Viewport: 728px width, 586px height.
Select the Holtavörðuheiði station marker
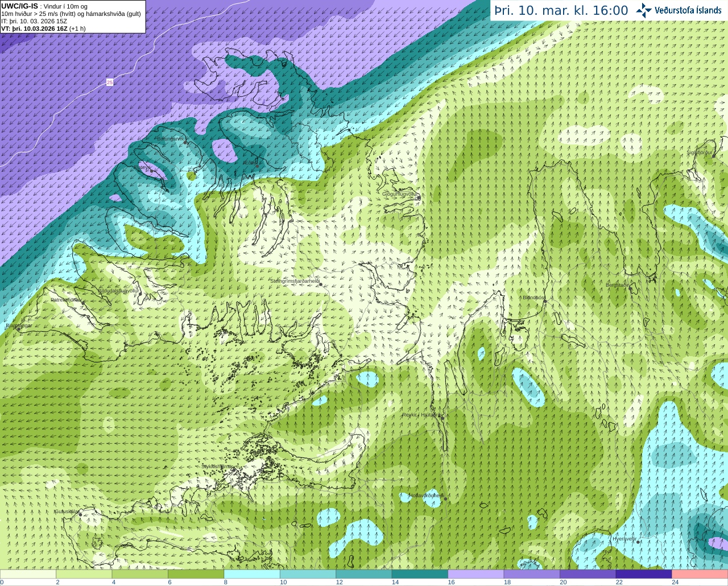pyautogui.click(x=445, y=499)
